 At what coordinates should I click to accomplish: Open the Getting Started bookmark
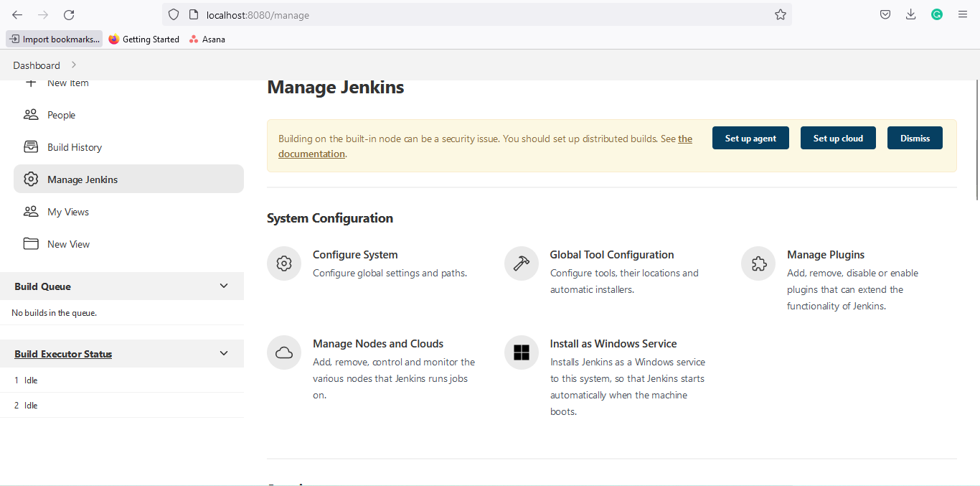click(143, 39)
